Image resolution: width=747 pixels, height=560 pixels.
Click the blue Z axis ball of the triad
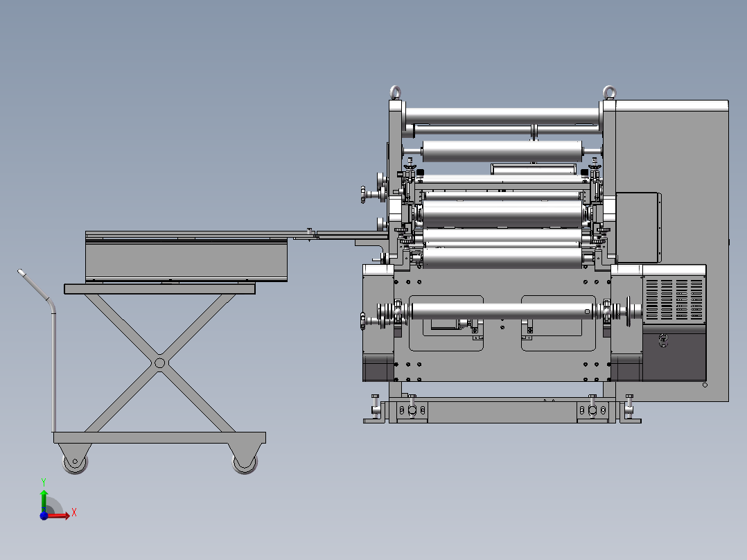44,516
